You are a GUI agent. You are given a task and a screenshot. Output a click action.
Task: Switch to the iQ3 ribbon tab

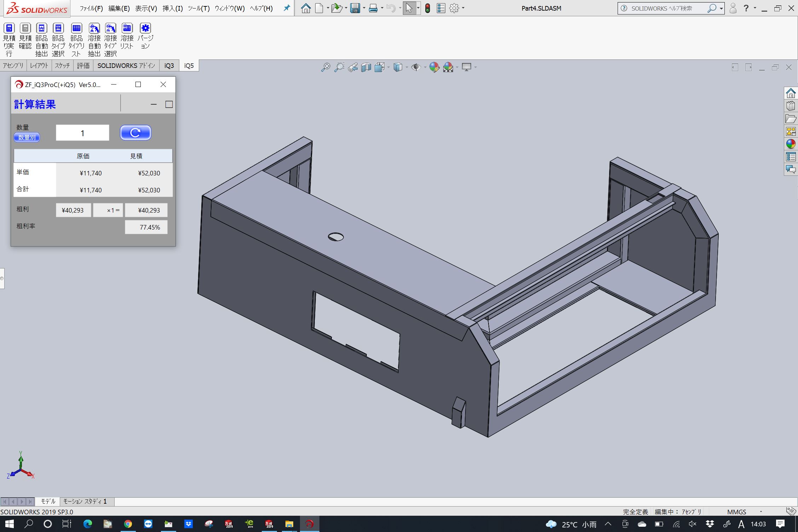(169, 65)
